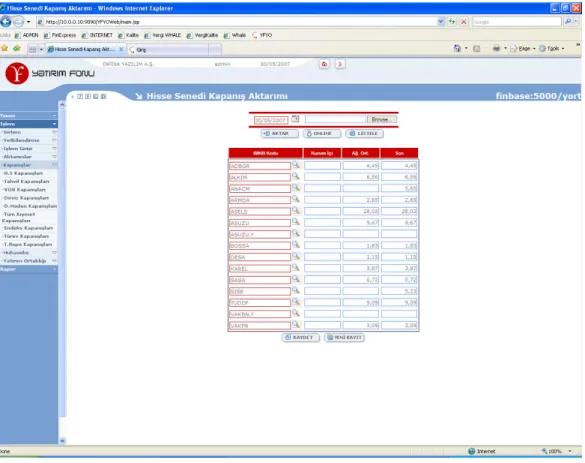Open the calendar picker next to the date field

point(295,119)
